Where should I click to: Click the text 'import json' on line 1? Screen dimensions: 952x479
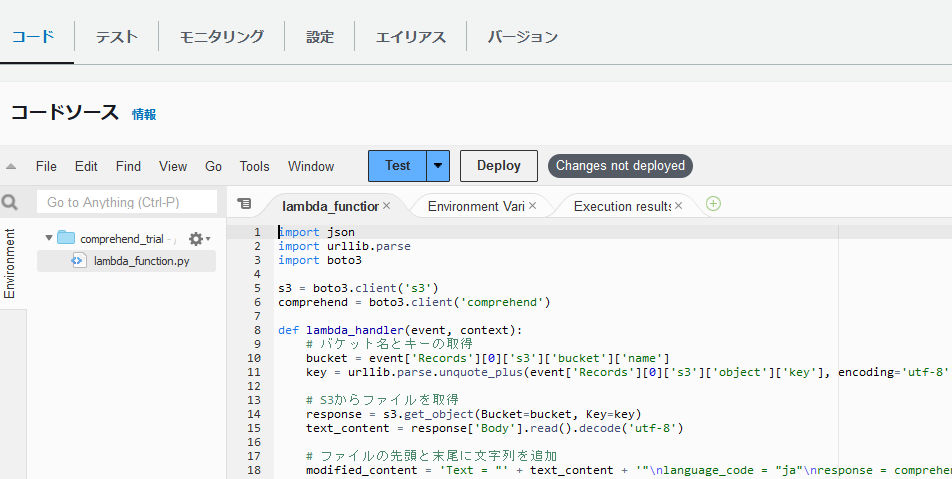(x=316, y=232)
